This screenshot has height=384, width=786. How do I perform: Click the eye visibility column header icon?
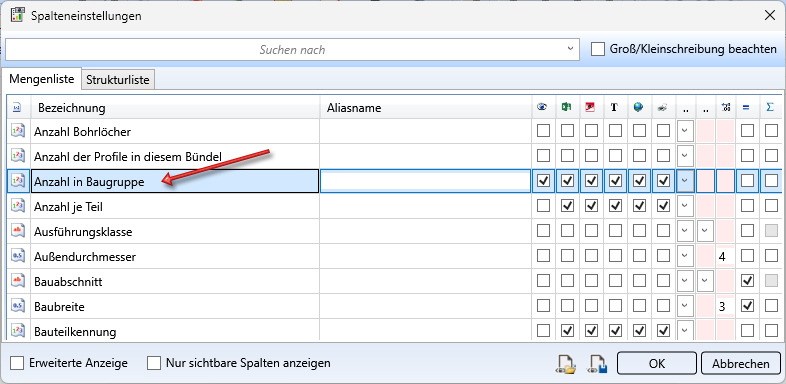click(542, 107)
